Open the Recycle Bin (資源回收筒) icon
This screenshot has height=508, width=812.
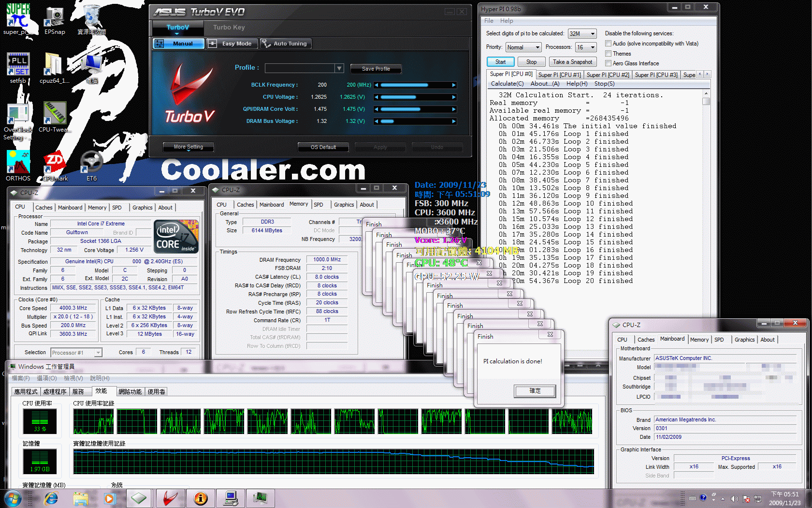pyautogui.click(x=92, y=19)
